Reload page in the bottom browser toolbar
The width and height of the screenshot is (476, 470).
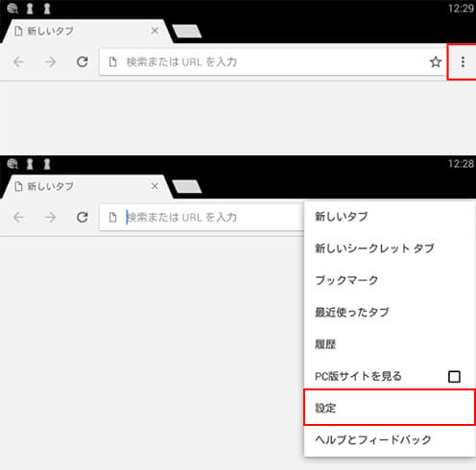tap(83, 217)
